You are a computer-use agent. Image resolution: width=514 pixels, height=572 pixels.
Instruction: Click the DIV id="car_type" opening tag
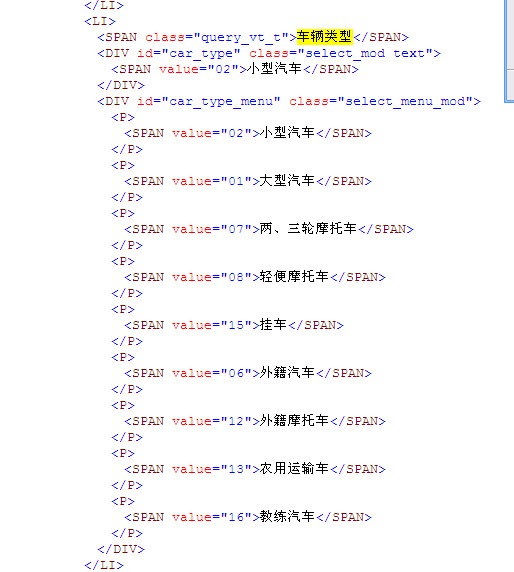click(269, 53)
